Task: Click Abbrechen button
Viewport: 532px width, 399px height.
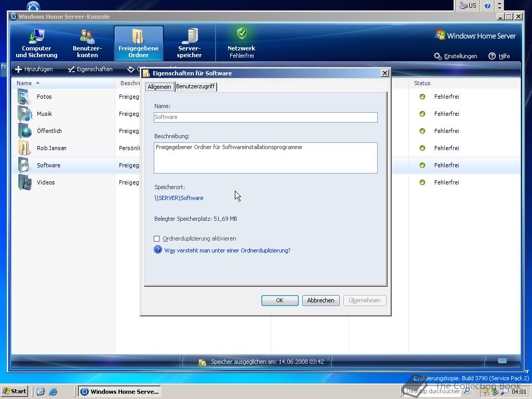Action: [x=321, y=300]
